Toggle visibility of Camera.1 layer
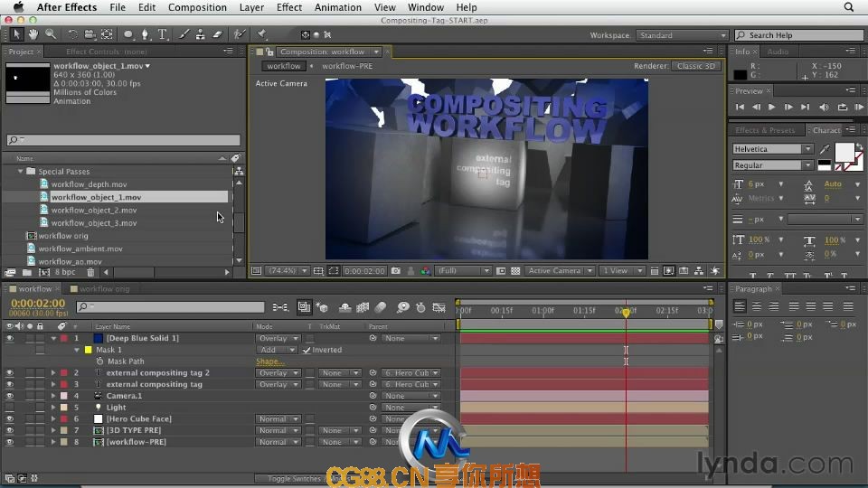Screen dimensions: 868x488 point(9,396)
